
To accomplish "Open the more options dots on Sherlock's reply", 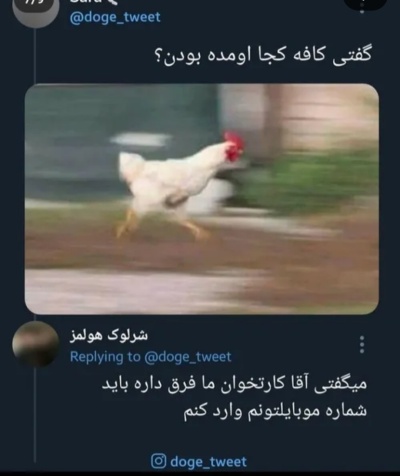I will pyautogui.click(x=362, y=344).
